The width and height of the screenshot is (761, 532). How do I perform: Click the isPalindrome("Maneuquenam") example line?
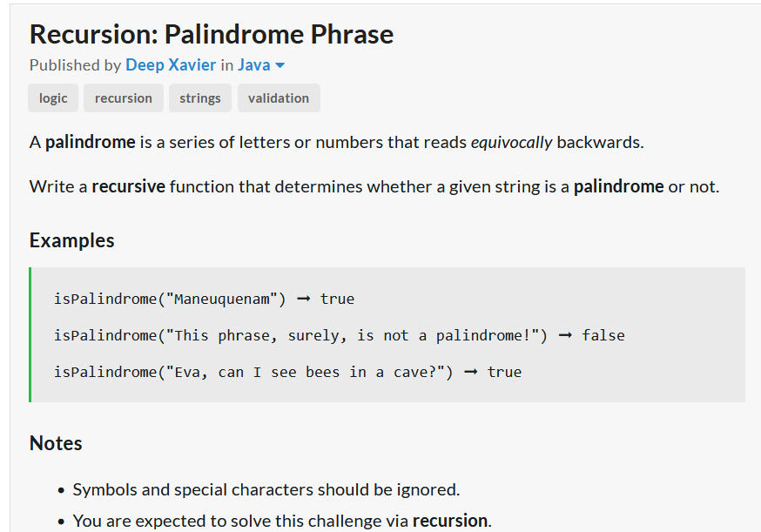tap(204, 299)
